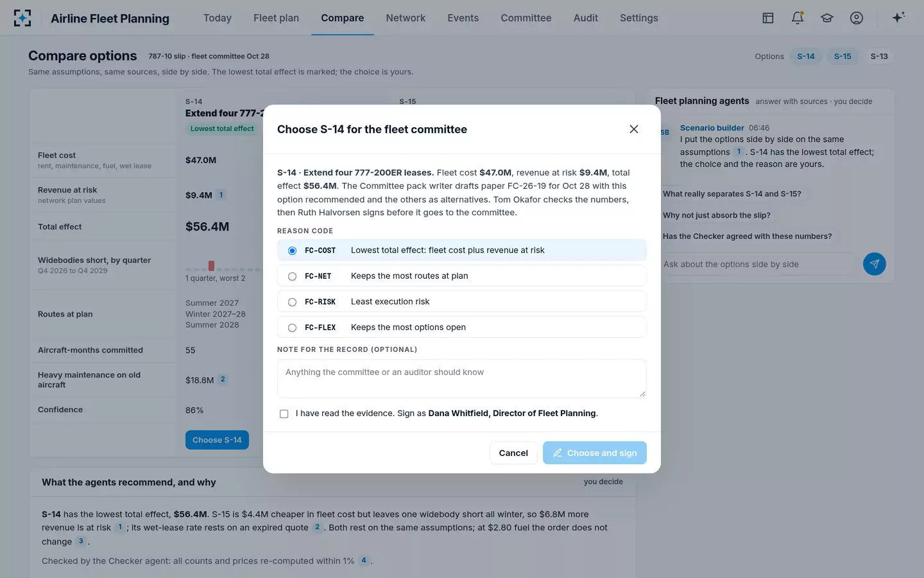Click the Choose S-14 button in the table
This screenshot has width=924, height=578.
pos(217,440)
